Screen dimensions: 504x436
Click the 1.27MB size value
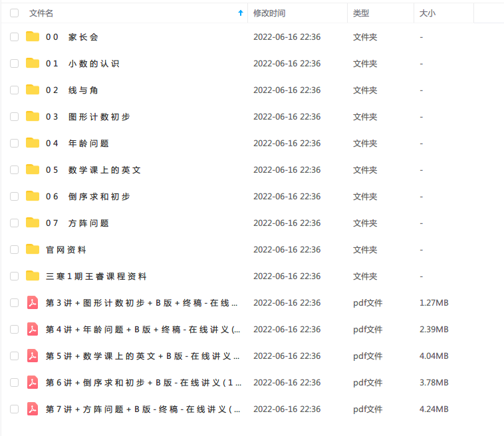[x=434, y=303]
